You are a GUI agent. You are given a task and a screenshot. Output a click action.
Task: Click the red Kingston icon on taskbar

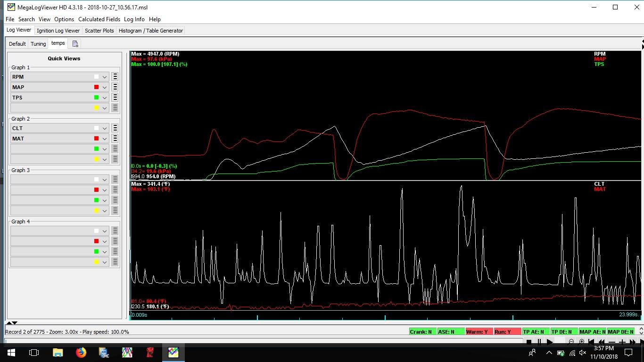click(150, 352)
